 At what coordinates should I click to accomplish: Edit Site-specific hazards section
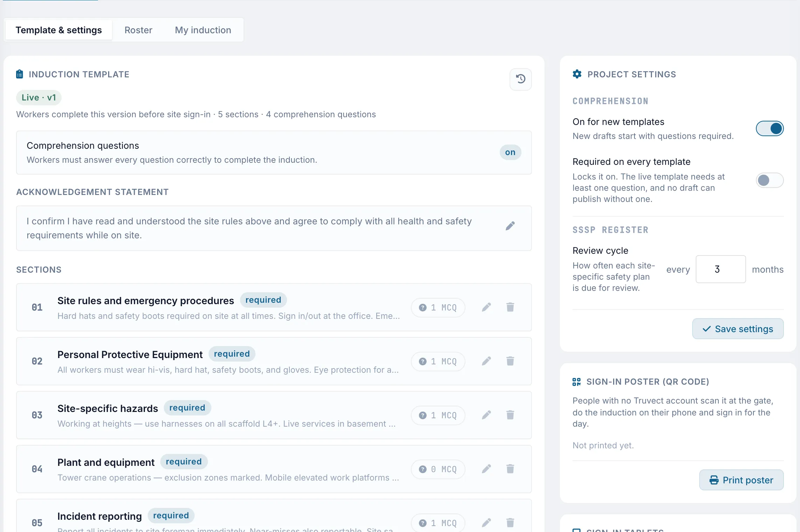(x=486, y=415)
